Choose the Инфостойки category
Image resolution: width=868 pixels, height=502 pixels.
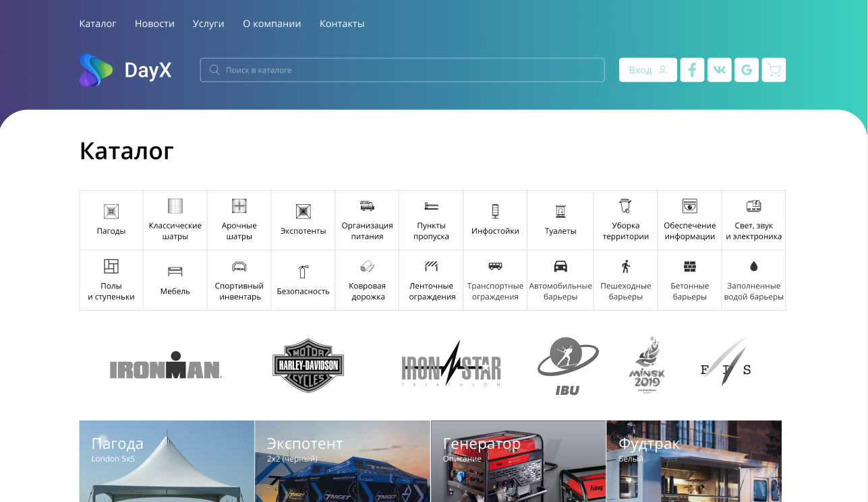[495, 220]
